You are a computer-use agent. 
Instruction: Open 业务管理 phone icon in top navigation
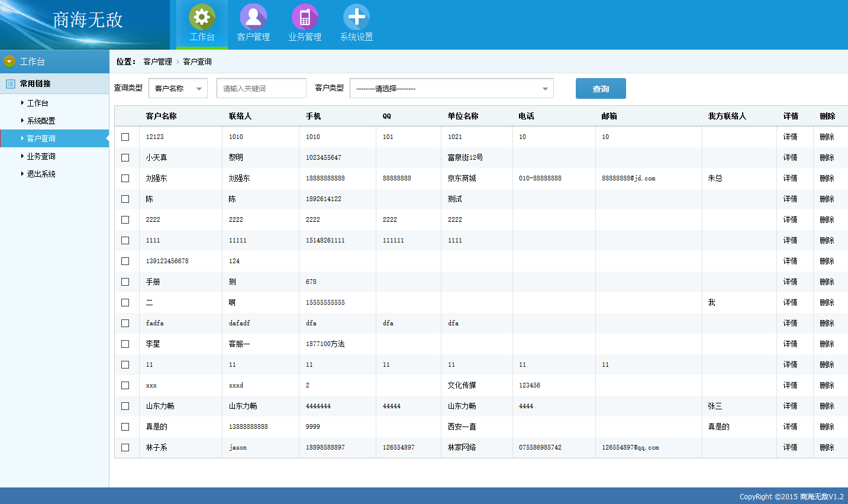click(x=305, y=17)
